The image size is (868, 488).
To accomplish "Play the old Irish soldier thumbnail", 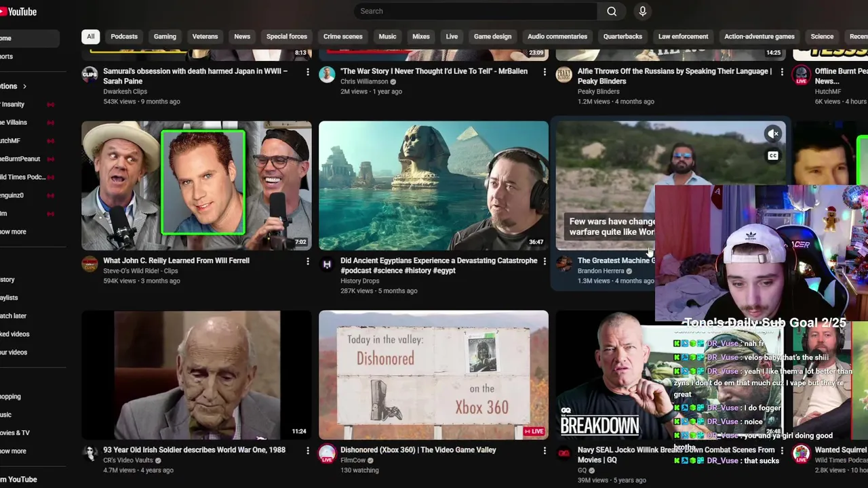I will tap(197, 375).
